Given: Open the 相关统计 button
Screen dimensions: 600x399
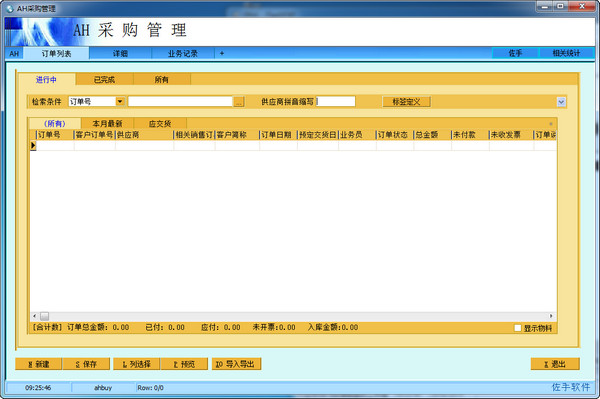Looking at the screenshot, I should [x=566, y=53].
